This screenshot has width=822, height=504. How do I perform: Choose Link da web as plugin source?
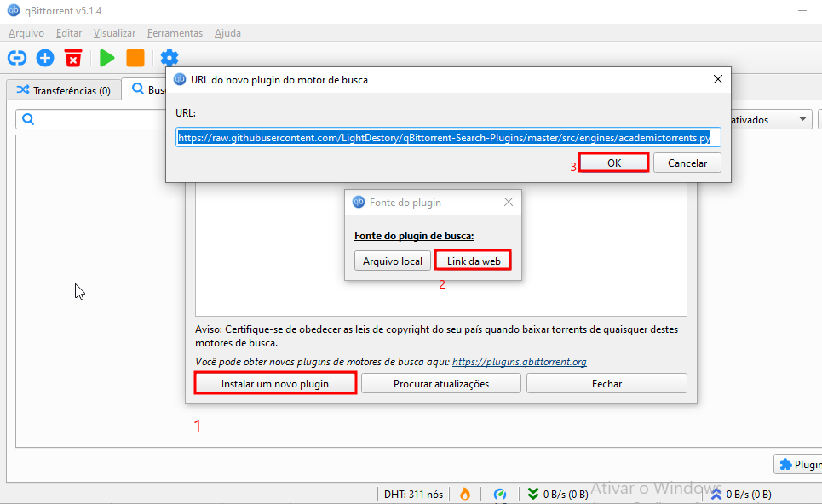click(x=473, y=261)
